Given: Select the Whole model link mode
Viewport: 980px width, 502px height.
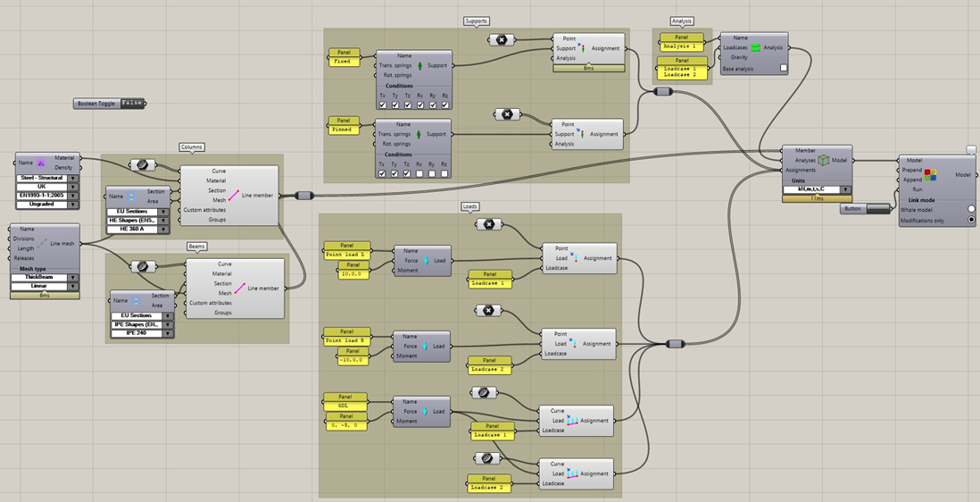Looking at the screenshot, I should 971,209.
